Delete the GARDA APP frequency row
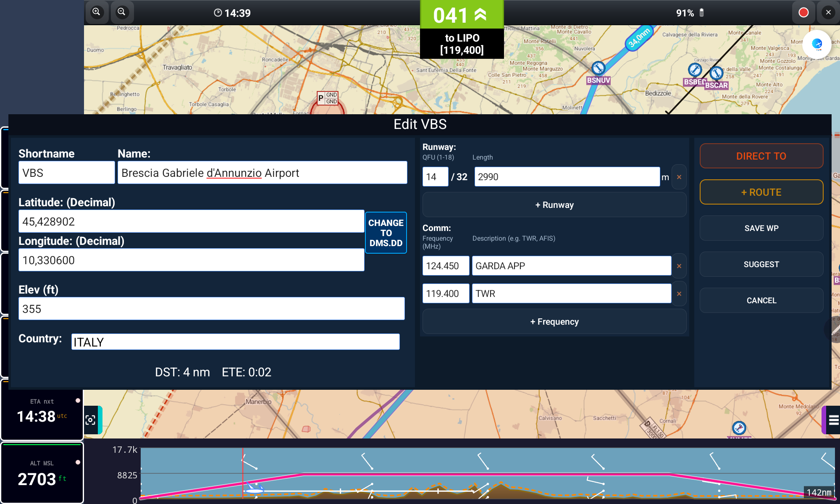The width and height of the screenshot is (840, 504). (x=679, y=266)
